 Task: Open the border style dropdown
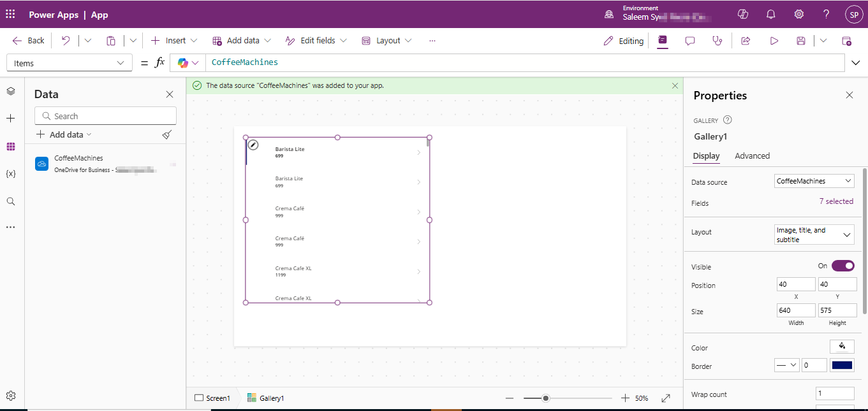(x=786, y=365)
